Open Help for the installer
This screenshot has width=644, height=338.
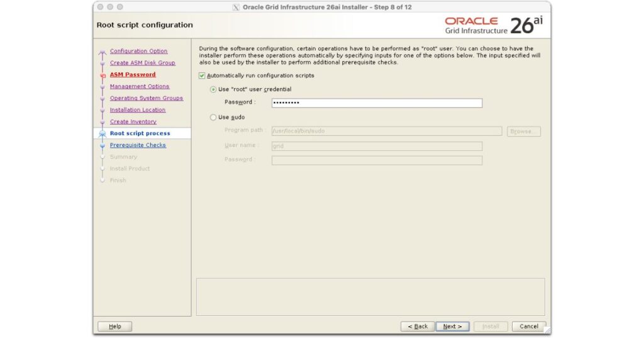click(115, 327)
